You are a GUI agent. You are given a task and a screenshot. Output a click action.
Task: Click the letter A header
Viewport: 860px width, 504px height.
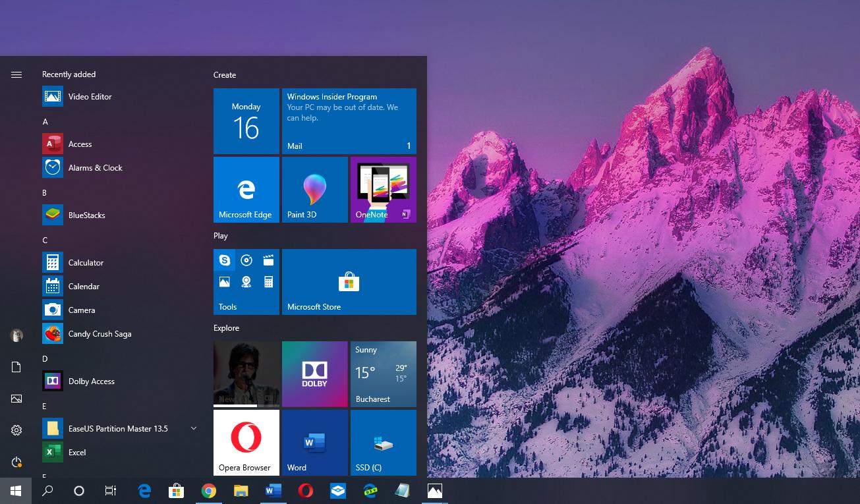[x=45, y=122]
